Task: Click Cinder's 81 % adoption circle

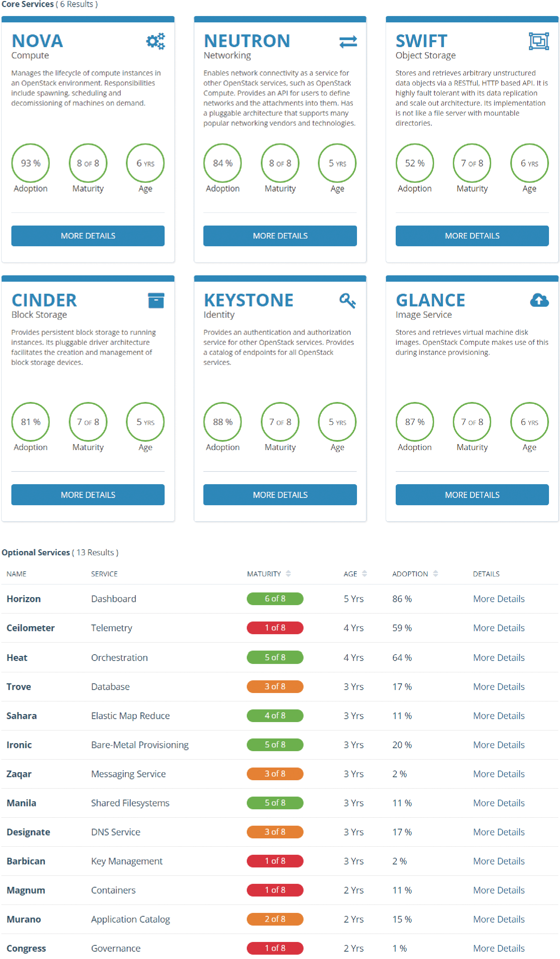Action: pyautogui.click(x=31, y=422)
